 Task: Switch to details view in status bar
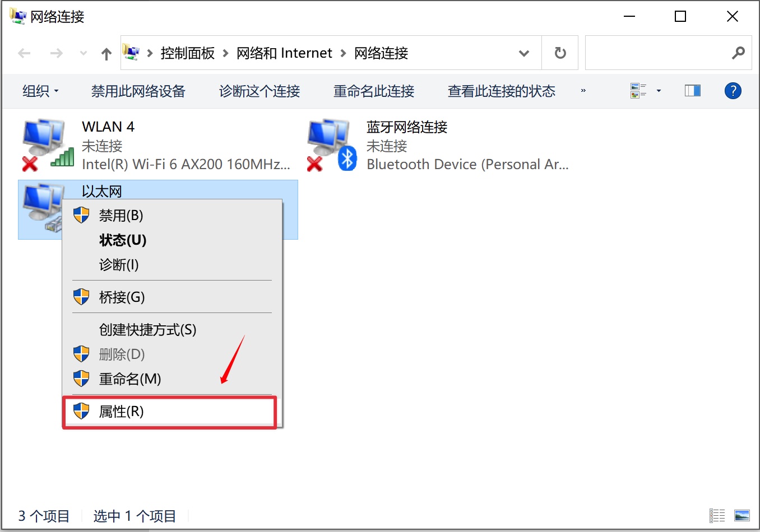coord(717,515)
